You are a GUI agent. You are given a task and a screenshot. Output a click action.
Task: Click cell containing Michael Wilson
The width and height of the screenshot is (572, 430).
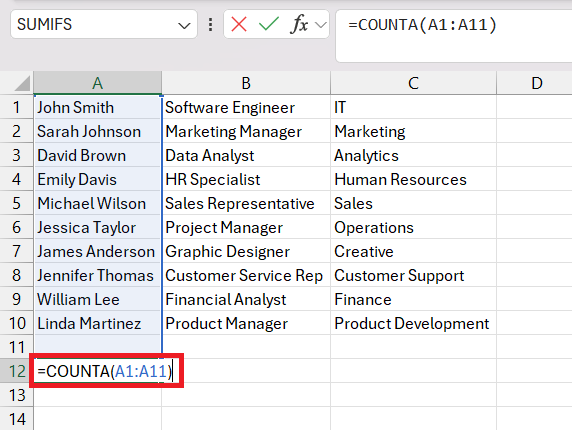98,203
